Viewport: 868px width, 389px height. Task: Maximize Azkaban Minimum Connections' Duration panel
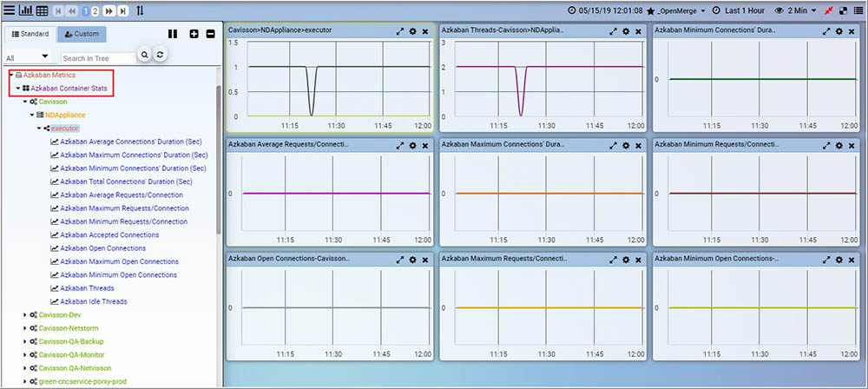click(826, 31)
